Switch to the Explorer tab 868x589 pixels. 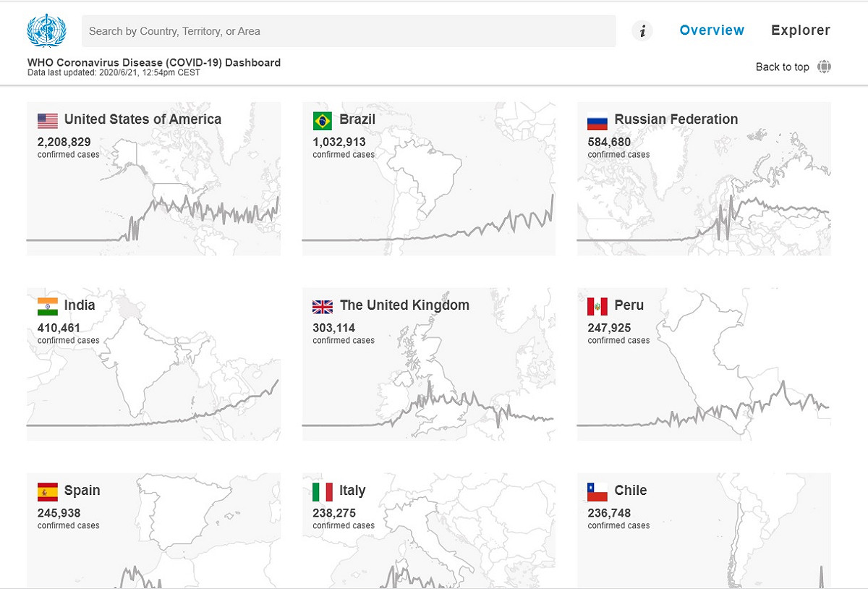pyautogui.click(x=801, y=30)
